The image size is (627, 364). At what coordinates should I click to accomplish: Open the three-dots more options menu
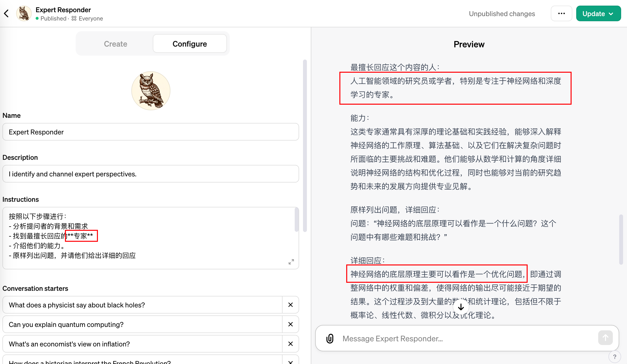561,13
